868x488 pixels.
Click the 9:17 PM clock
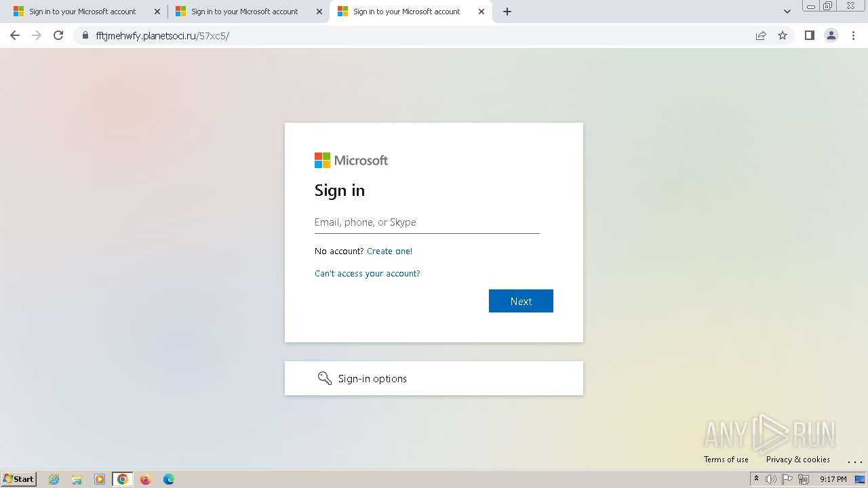pos(833,479)
